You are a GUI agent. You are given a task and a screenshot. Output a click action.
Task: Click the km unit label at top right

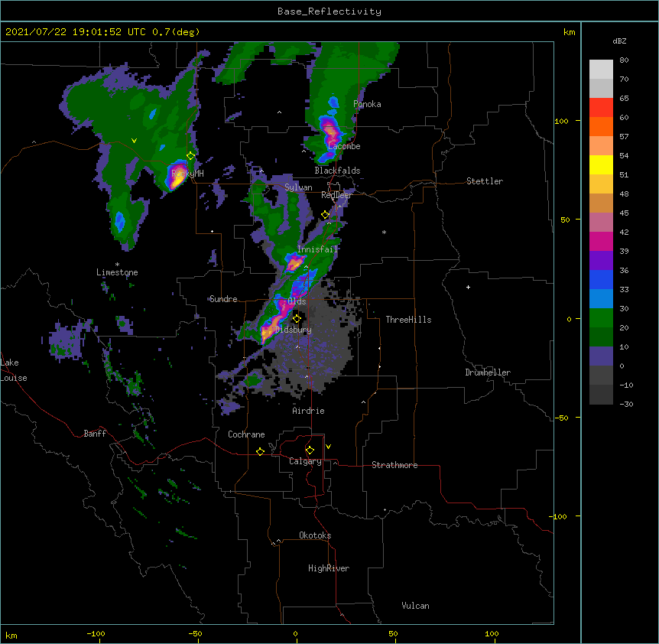569,32
